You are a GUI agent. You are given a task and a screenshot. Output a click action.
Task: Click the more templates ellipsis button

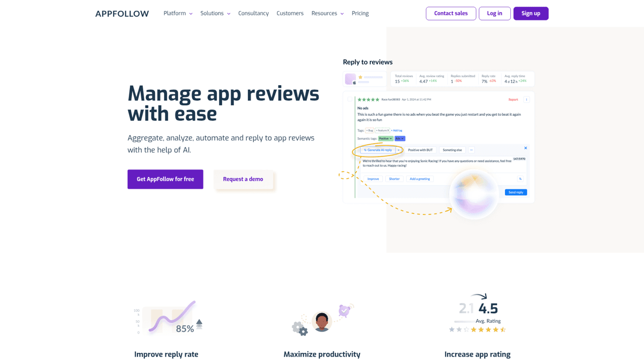[471, 150]
